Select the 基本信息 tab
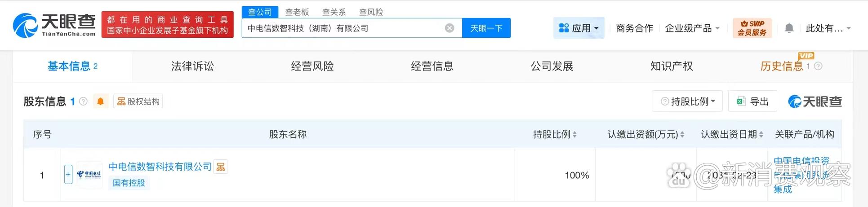 click(72, 66)
